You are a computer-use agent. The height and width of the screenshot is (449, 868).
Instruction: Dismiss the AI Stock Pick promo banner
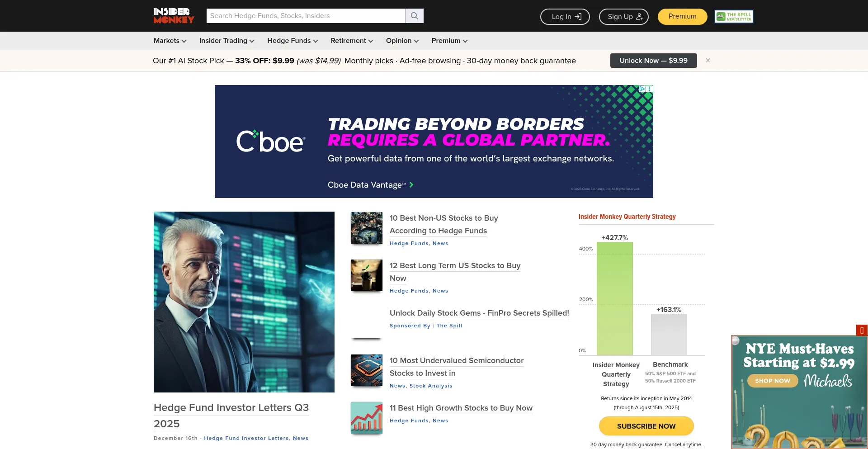[x=708, y=60]
